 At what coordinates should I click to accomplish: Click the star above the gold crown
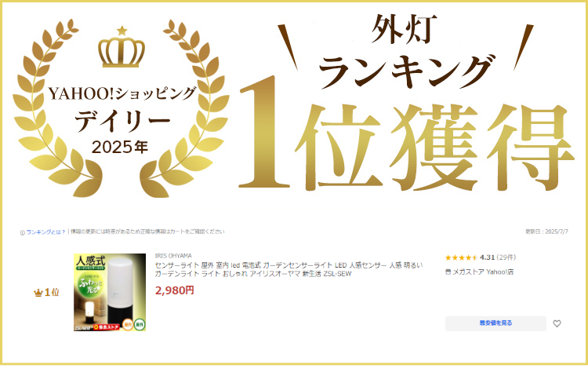click(122, 31)
